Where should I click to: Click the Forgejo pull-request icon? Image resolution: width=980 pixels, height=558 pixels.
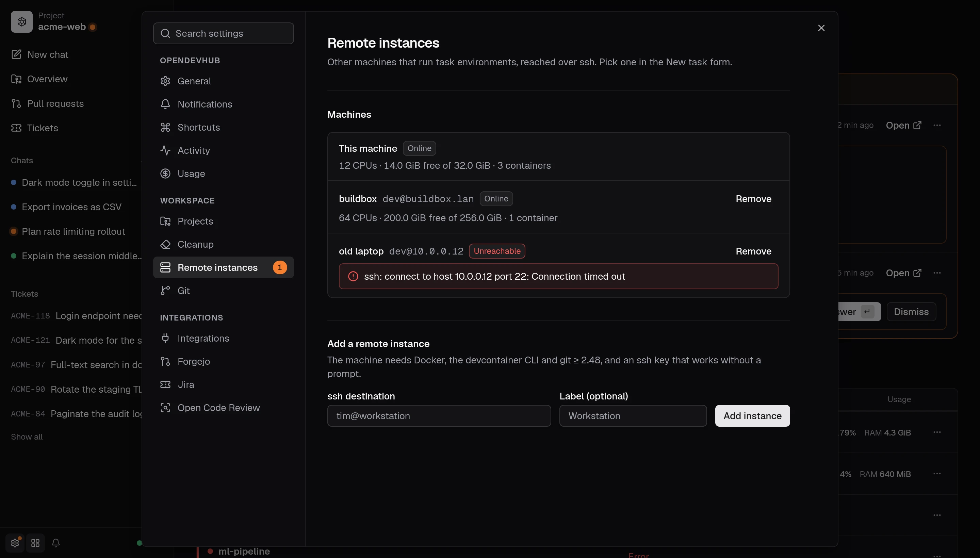click(165, 361)
